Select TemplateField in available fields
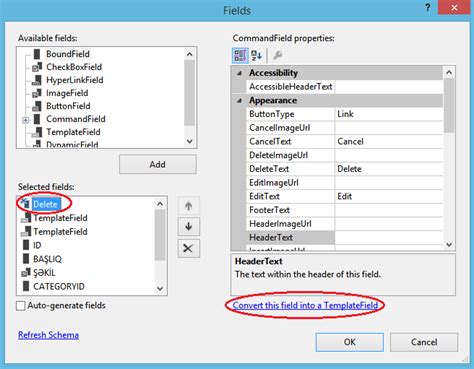The height and width of the screenshot is (369, 474). tap(73, 132)
